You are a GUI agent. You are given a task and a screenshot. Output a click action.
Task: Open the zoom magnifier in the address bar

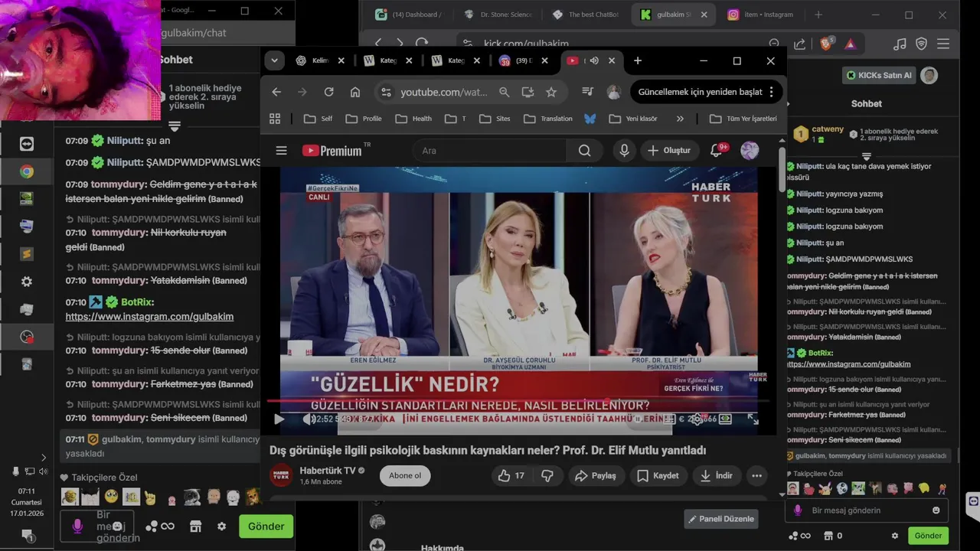pyautogui.click(x=504, y=92)
